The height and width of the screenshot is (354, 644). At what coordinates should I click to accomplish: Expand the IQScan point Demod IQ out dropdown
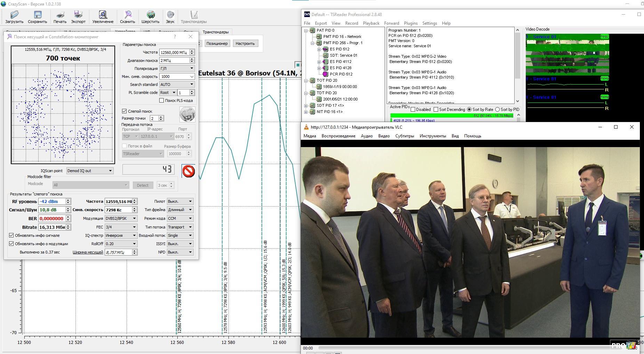tap(90, 171)
